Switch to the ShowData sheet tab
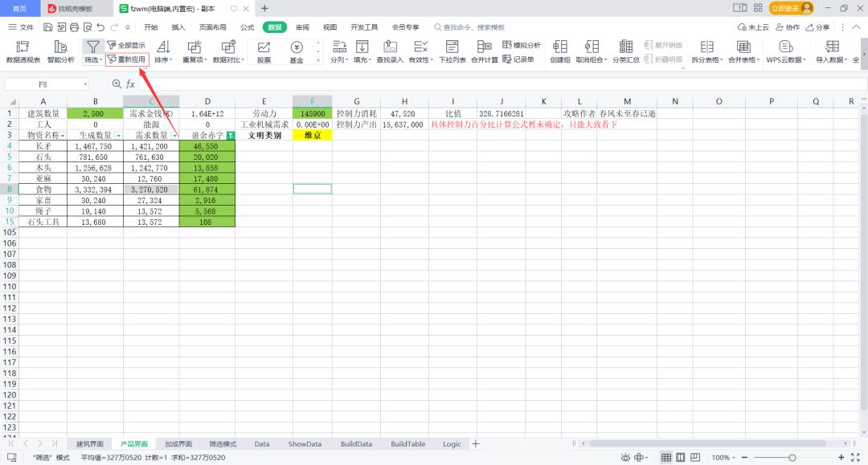 pyautogui.click(x=305, y=443)
